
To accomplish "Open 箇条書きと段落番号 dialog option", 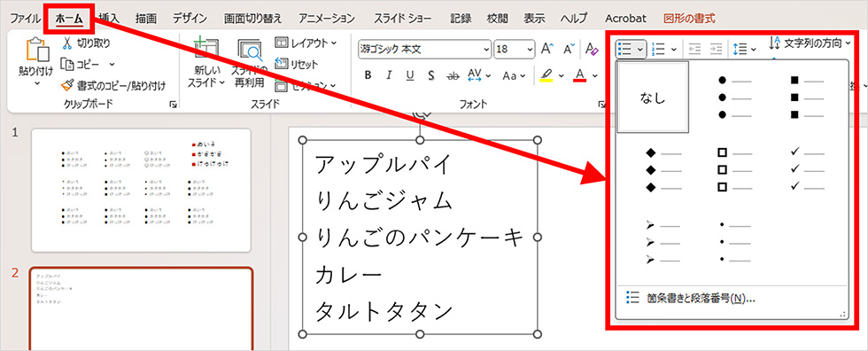I will click(701, 299).
